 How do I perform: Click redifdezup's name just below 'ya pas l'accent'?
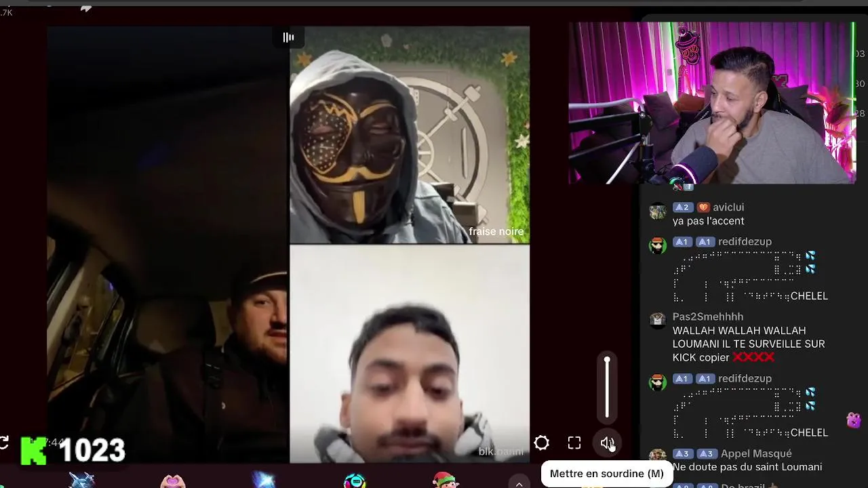click(x=745, y=241)
